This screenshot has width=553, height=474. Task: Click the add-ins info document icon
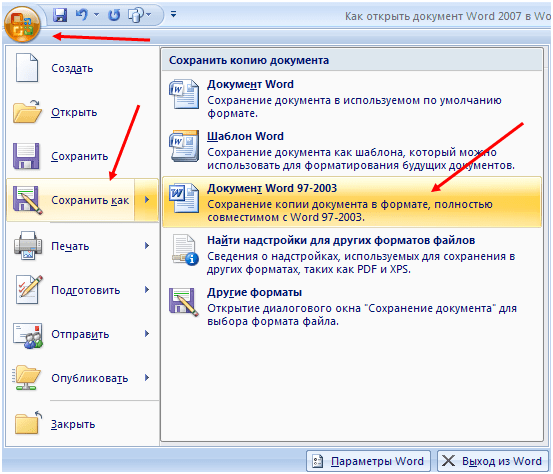pos(185,250)
